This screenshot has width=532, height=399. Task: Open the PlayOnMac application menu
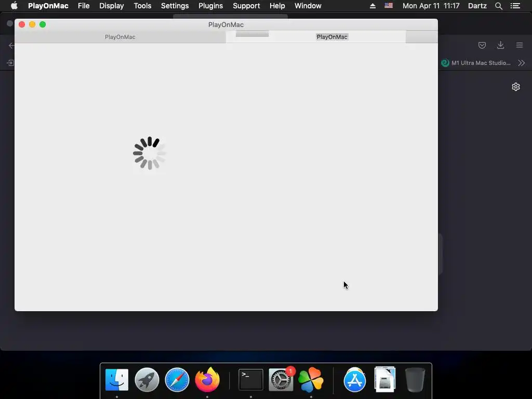48,6
